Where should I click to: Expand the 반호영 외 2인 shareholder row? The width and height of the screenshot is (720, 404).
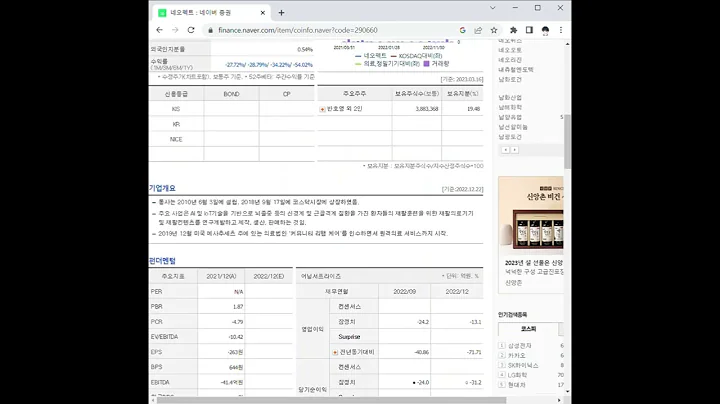(322, 109)
